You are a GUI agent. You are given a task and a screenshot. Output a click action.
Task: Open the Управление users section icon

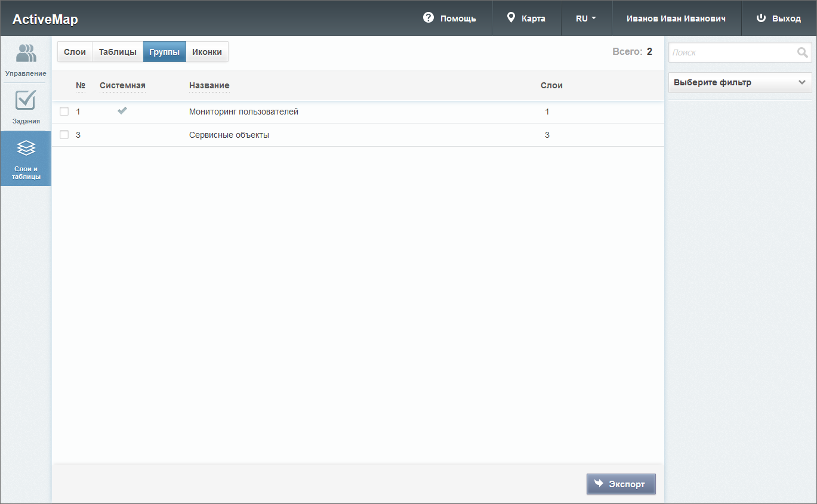(x=26, y=54)
